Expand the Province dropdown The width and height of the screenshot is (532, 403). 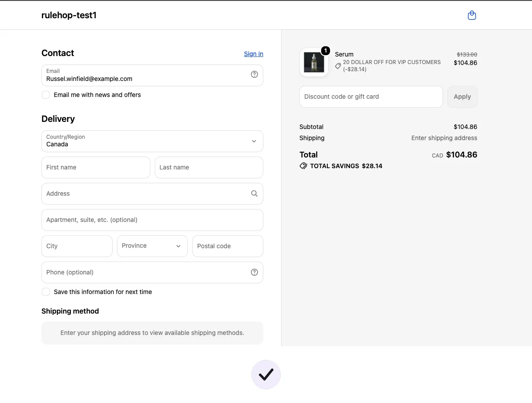tap(152, 246)
